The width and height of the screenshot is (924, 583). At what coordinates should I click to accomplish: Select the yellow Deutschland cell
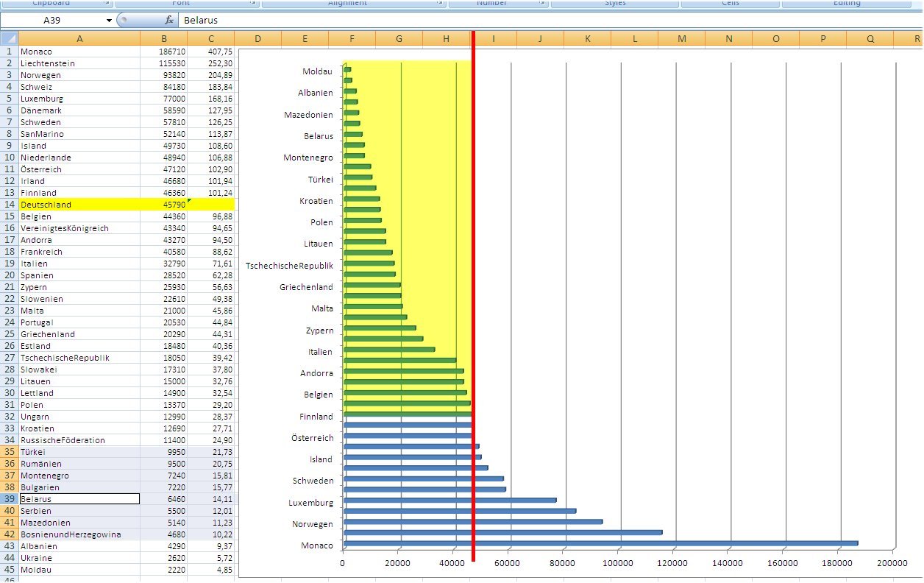[79, 205]
